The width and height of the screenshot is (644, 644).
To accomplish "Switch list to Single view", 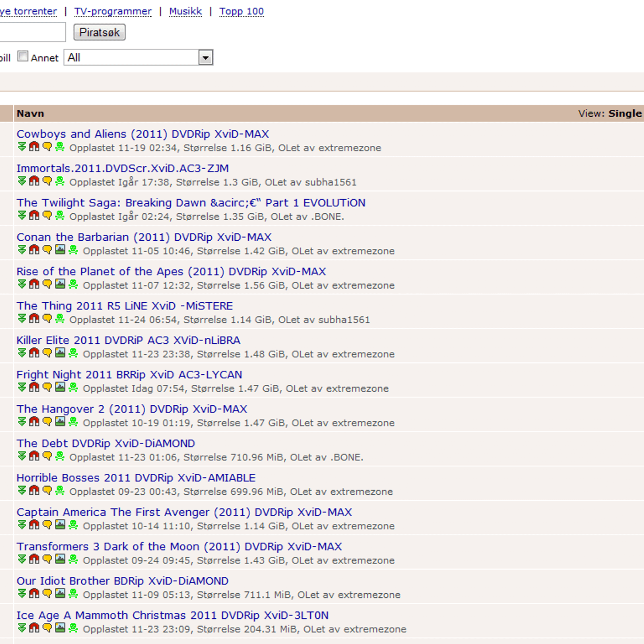I will click(x=625, y=114).
